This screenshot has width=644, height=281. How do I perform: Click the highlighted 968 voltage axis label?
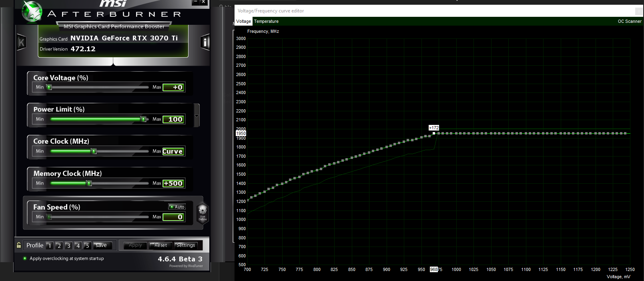coord(434,269)
